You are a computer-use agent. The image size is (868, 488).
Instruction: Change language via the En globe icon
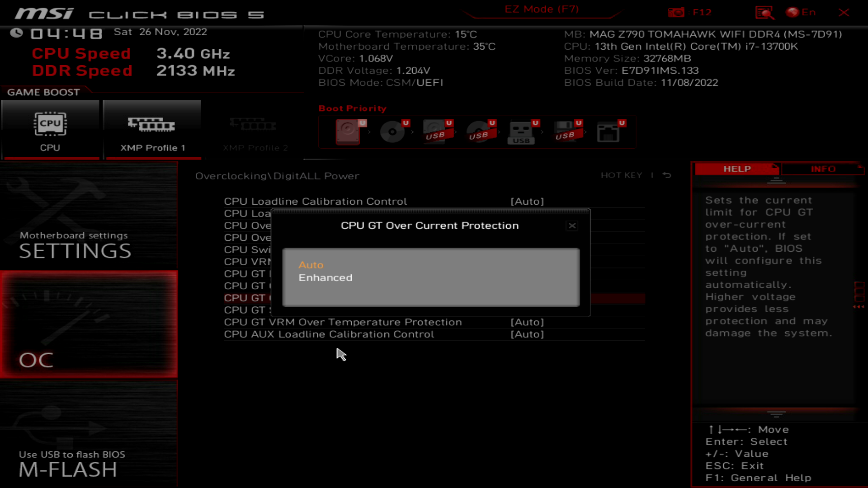coord(801,12)
